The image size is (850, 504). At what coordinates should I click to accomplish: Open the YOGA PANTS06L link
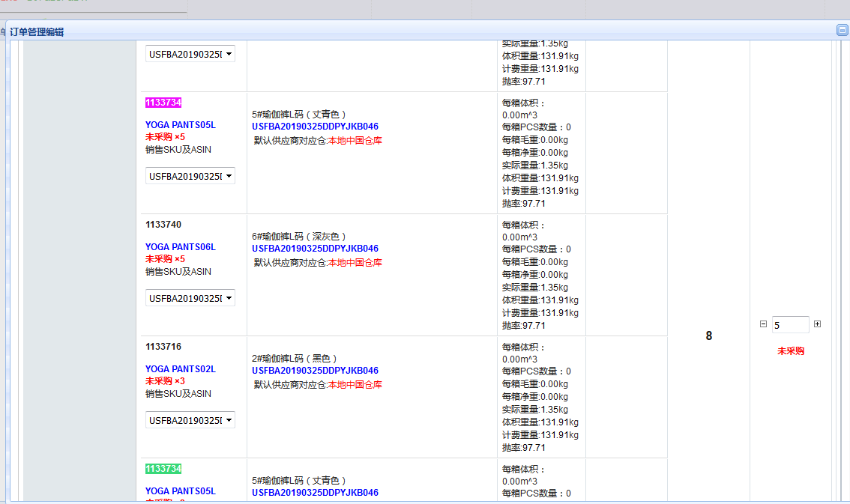coord(181,247)
